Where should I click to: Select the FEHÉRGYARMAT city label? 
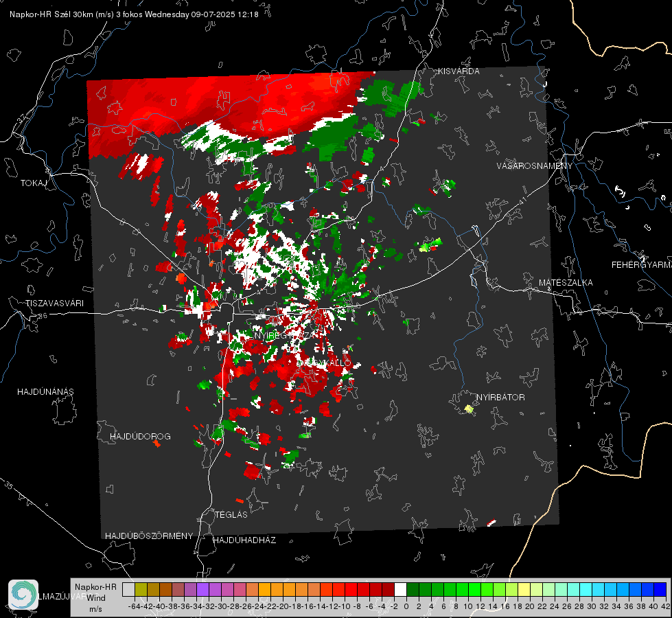point(641,265)
